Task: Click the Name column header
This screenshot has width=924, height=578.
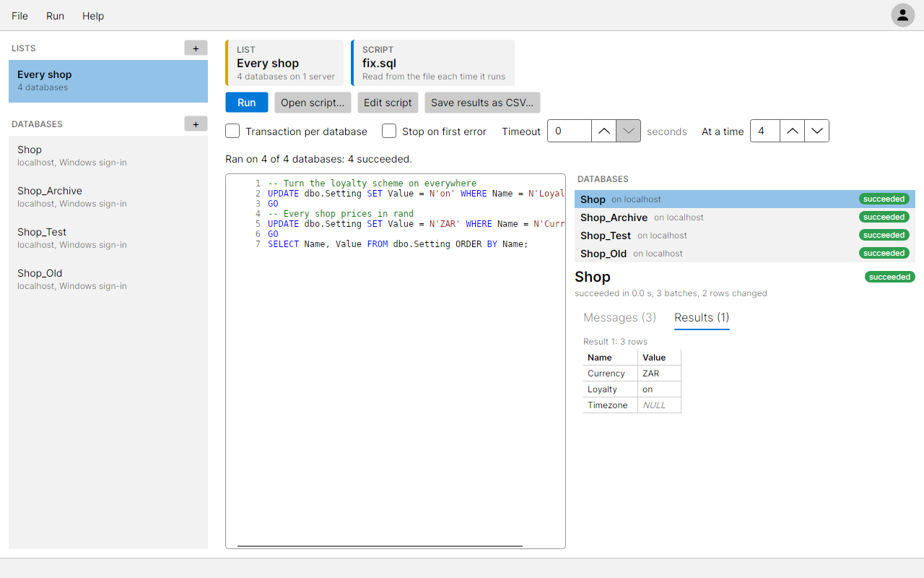Action: [611, 358]
